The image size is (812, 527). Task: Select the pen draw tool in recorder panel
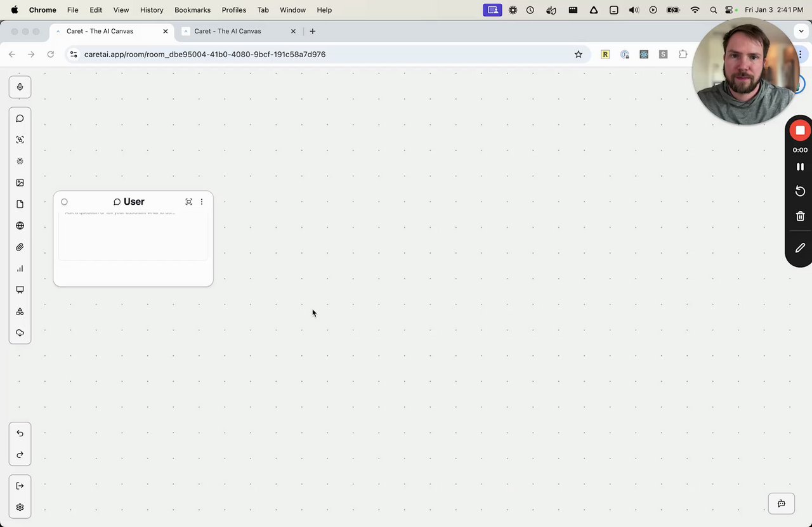[x=800, y=248]
